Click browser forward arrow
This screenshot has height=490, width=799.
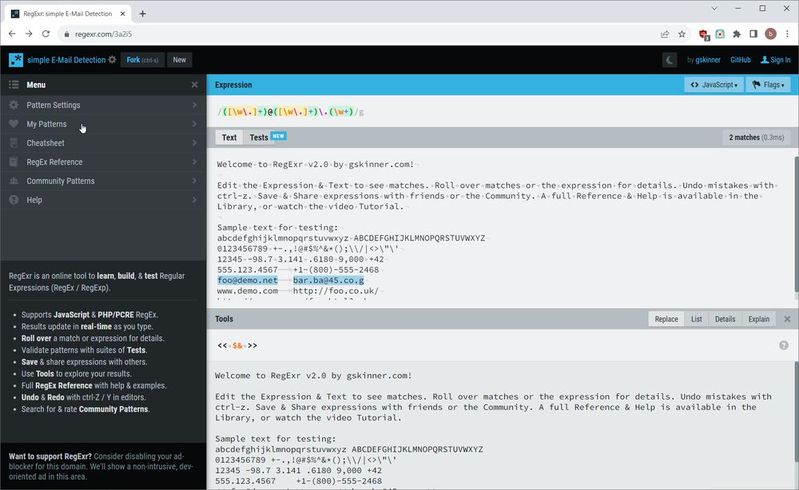coord(29,34)
